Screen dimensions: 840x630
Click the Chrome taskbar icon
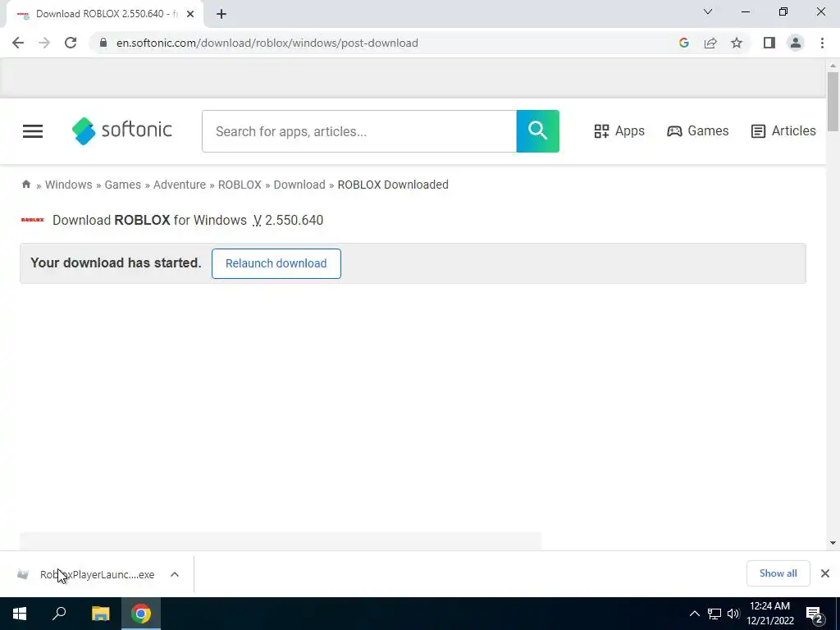click(x=141, y=614)
